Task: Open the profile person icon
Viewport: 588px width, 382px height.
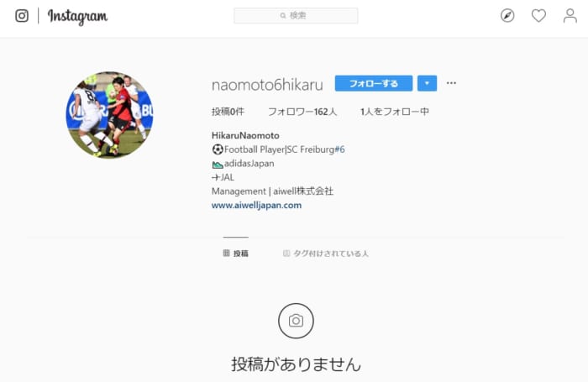Action: pyautogui.click(x=570, y=16)
